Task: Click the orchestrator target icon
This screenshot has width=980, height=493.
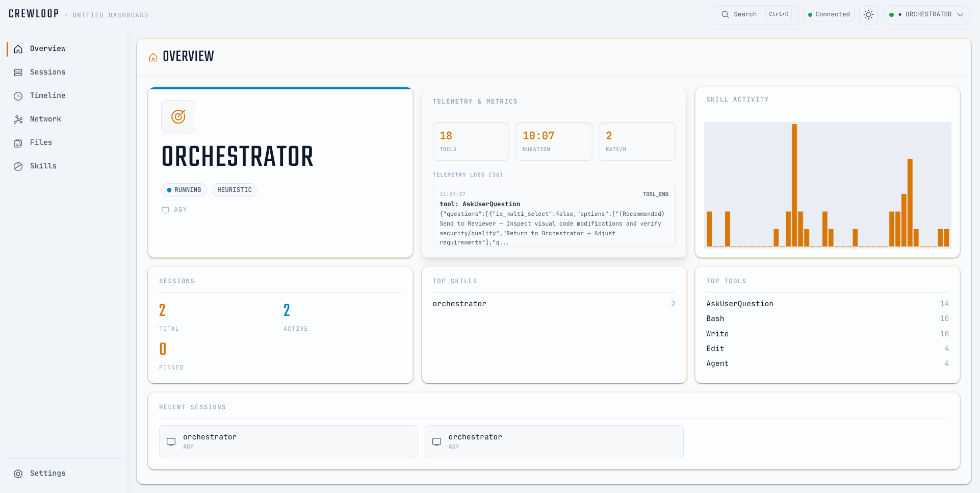Action: (x=178, y=117)
